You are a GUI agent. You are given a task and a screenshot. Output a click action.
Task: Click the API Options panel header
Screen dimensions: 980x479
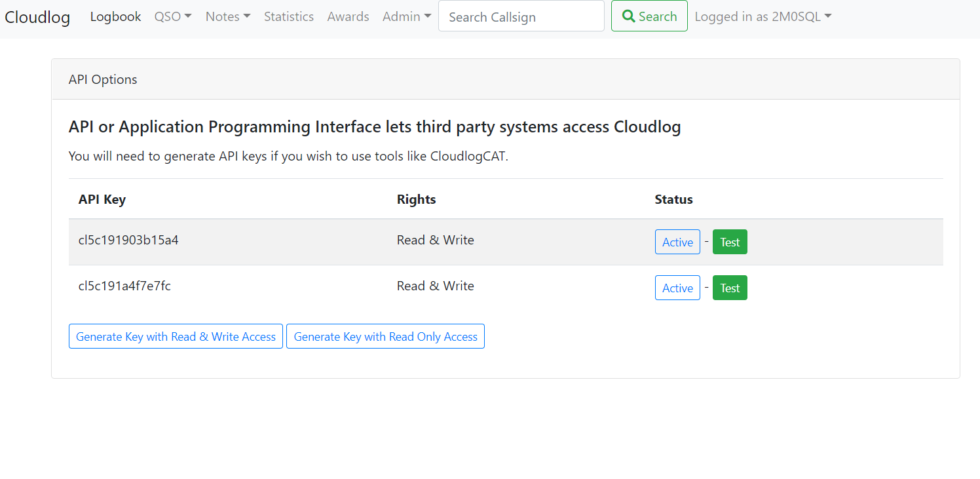click(x=103, y=79)
